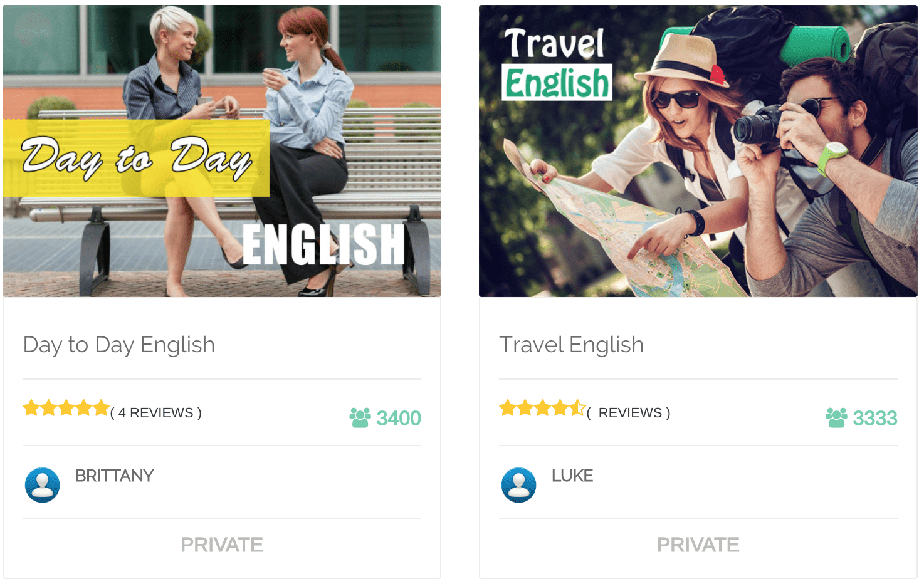Click the star rating for Travel English

coord(543,409)
